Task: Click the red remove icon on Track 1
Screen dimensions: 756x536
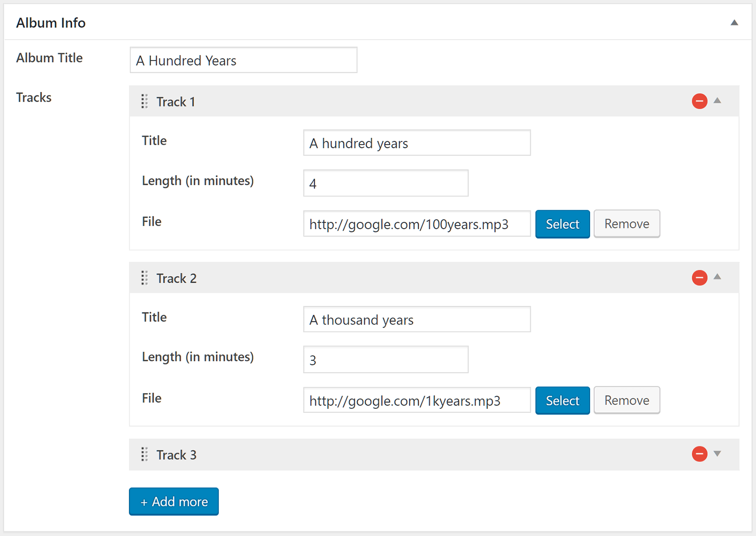Action: coord(699,101)
